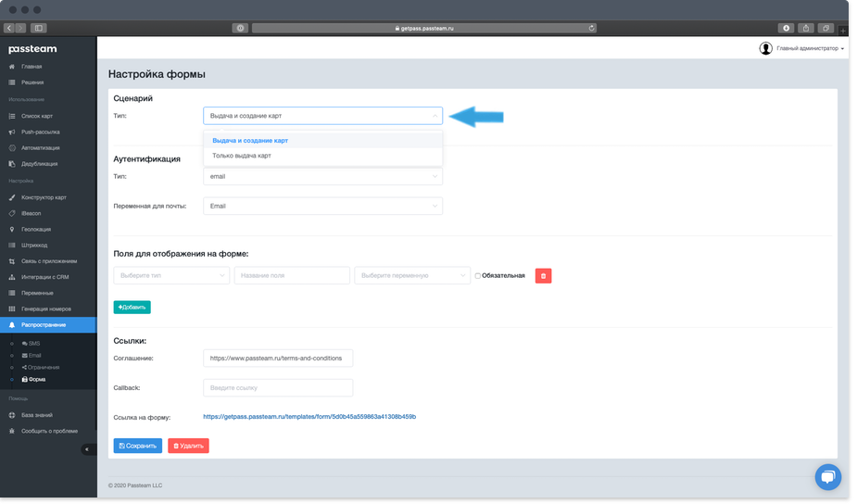
Task: Select the Конструктор карт brush icon
Action: [x=12, y=198]
